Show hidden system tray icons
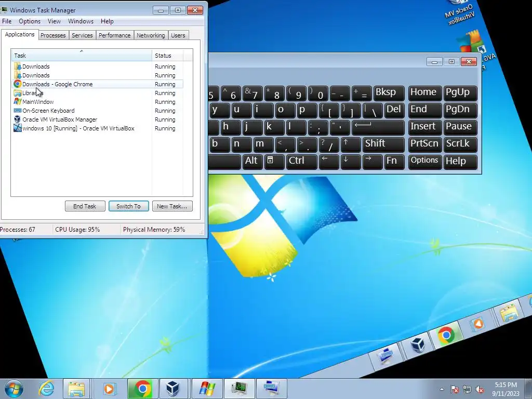Image resolution: width=532 pixels, height=399 pixels. [442, 389]
